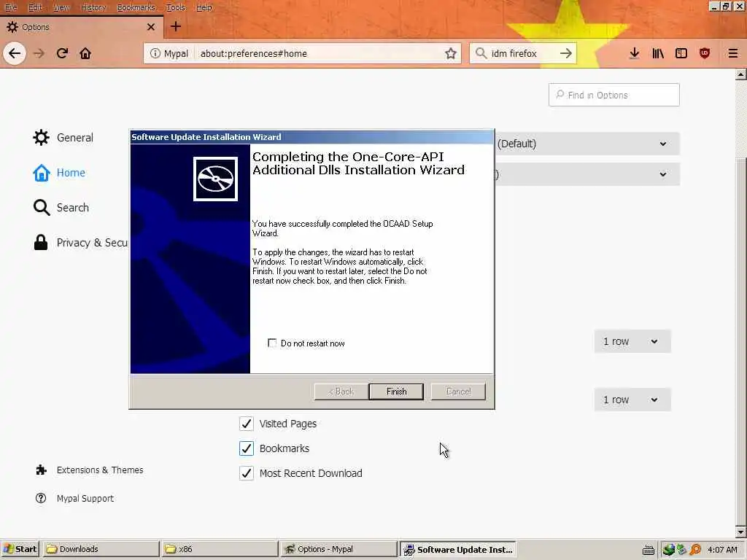Switch to x86 folder taskbar window
Viewport: 747px width, 560px height.
coord(220,549)
